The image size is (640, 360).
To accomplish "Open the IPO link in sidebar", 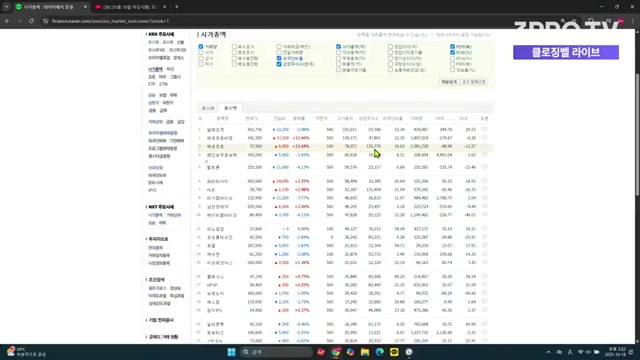I will [x=152, y=190].
